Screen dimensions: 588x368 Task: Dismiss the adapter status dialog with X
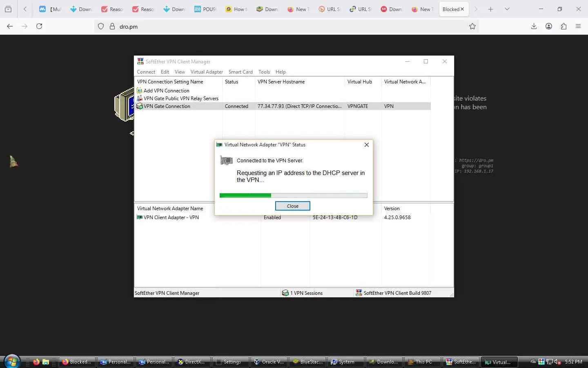(367, 145)
